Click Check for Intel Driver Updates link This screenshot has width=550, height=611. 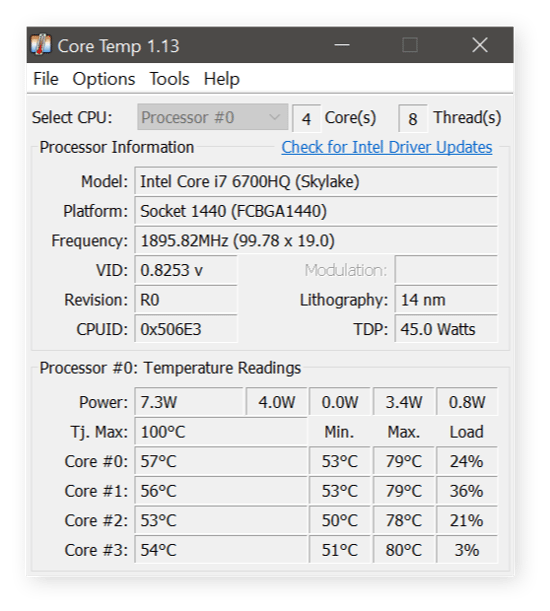pyautogui.click(x=387, y=147)
